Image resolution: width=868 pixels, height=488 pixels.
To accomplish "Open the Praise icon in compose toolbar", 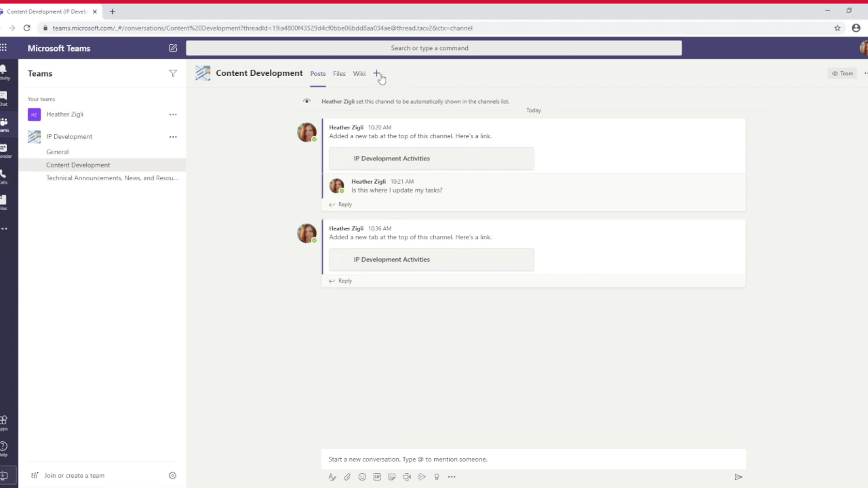I will [437, 477].
